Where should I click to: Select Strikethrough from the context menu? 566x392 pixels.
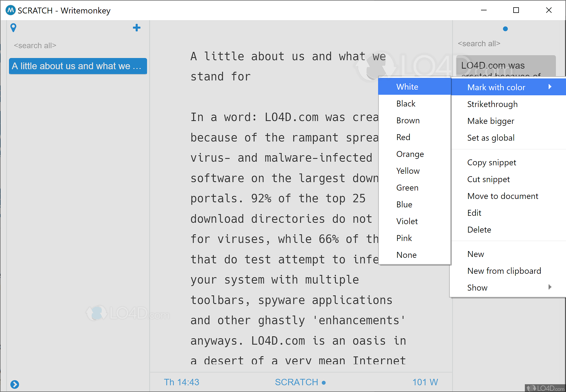pyautogui.click(x=492, y=104)
